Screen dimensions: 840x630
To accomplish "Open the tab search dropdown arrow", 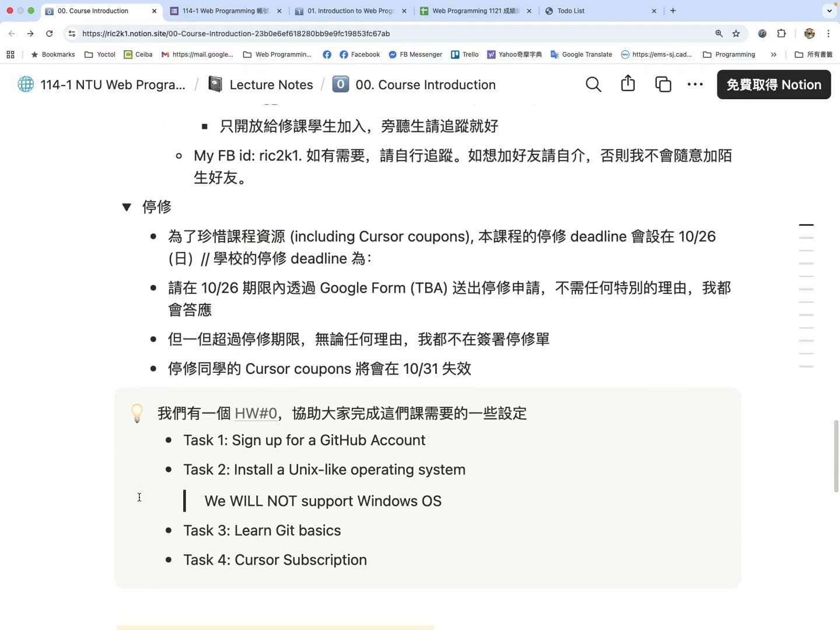I will click(829, 11).
